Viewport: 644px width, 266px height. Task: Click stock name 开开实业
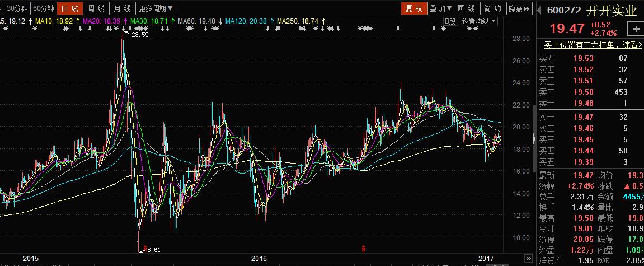(612, 11)
